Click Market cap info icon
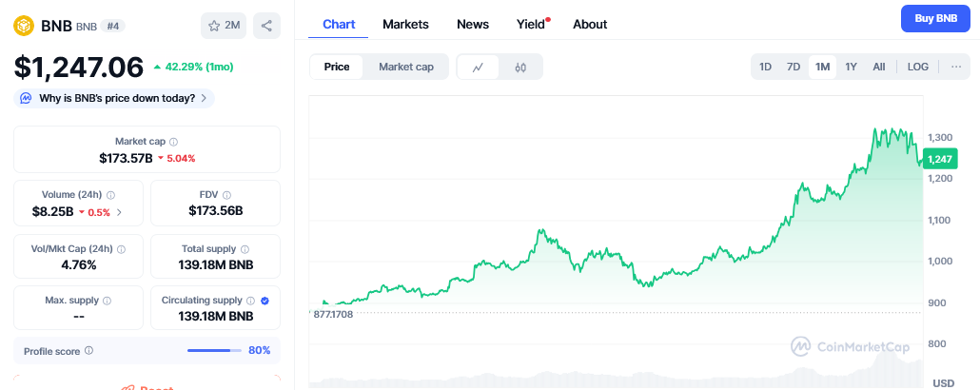Screen dimensions: 980x390 tap(173, 141)
